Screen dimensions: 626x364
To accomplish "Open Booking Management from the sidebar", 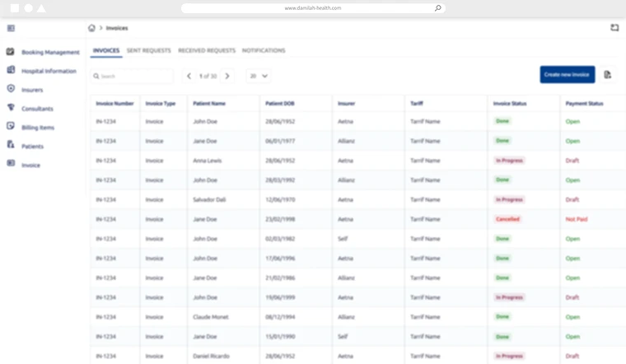I will tap(49, 52).
